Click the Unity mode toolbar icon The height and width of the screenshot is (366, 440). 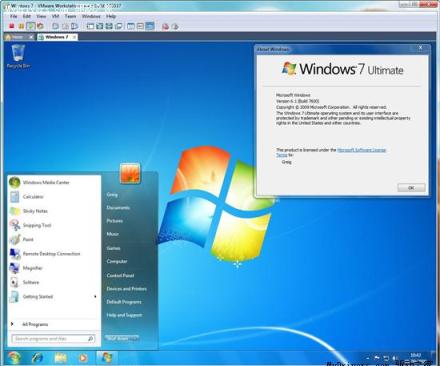118,26
